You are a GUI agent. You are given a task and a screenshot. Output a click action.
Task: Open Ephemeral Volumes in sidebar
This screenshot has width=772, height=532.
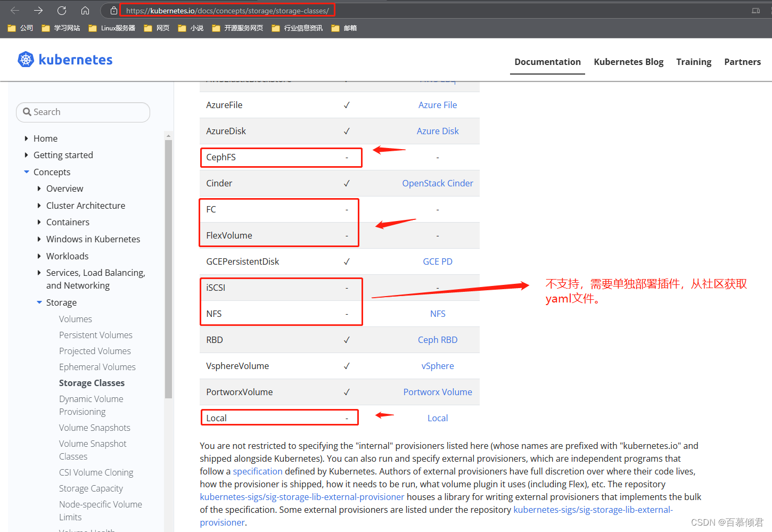97,367
